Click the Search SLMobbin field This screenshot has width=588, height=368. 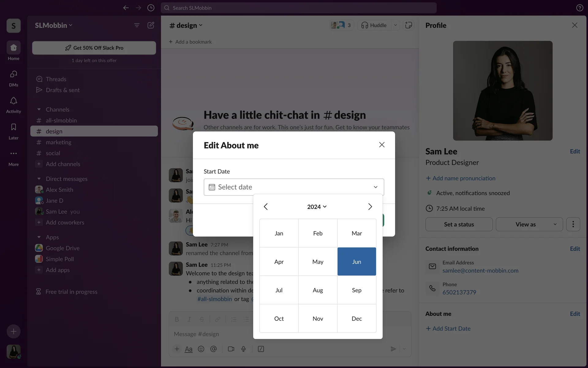click(299, 8)
